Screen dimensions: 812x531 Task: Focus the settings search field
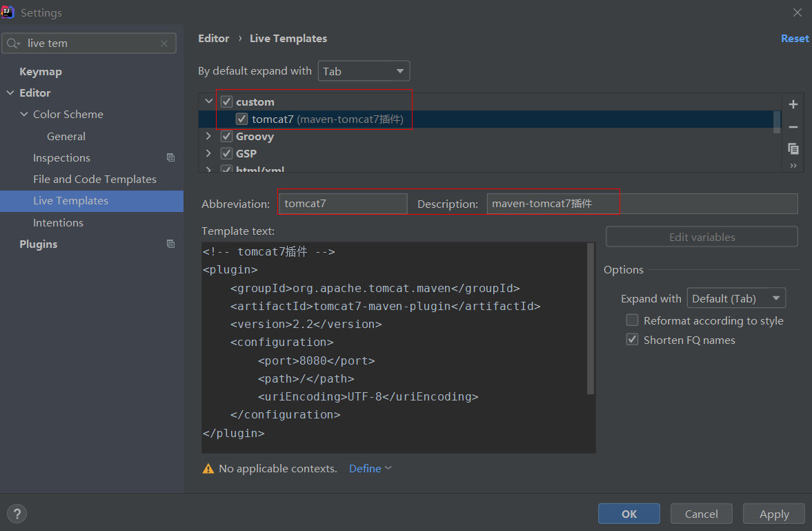coord(89,44)
